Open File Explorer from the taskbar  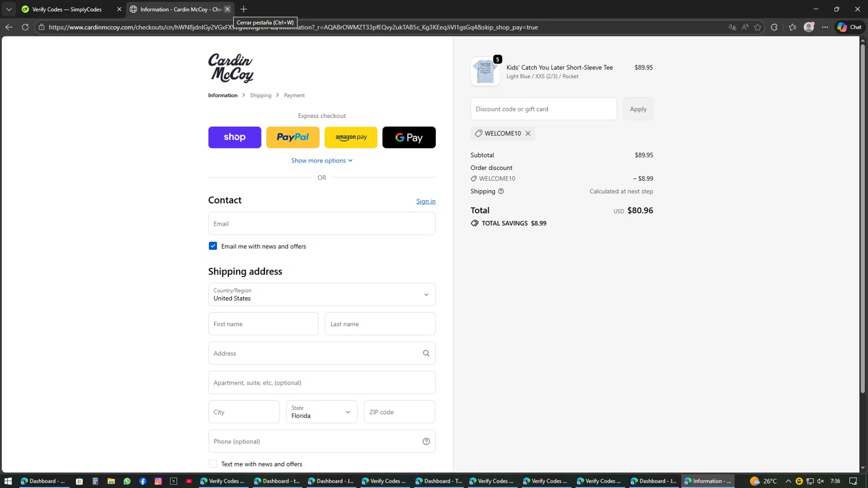click(x=111, y=481)
